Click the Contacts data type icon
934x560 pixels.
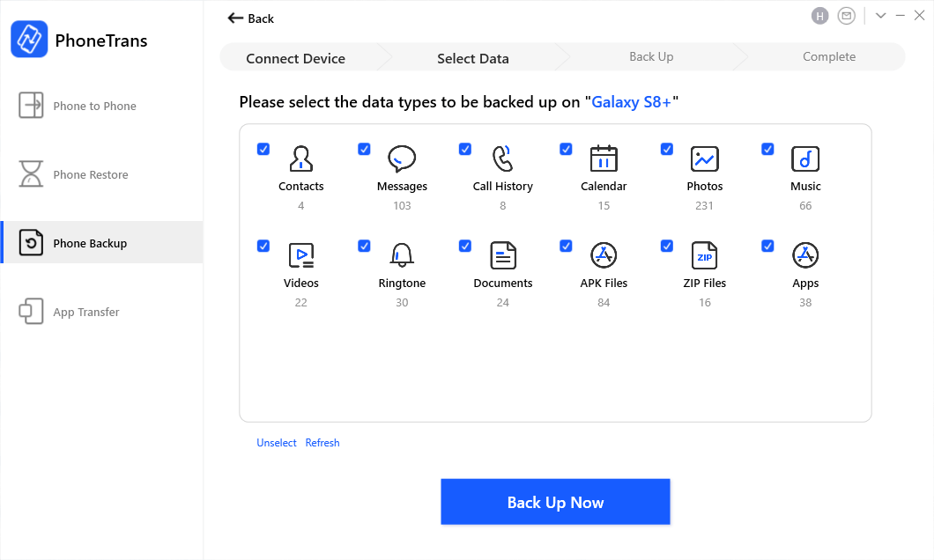coord(301,158)
